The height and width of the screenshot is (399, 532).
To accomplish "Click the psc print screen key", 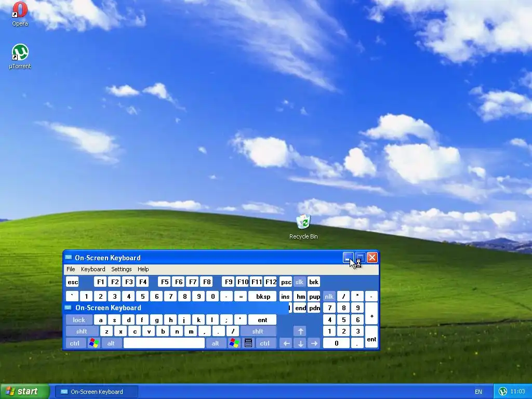I will (x=286, y=282).
